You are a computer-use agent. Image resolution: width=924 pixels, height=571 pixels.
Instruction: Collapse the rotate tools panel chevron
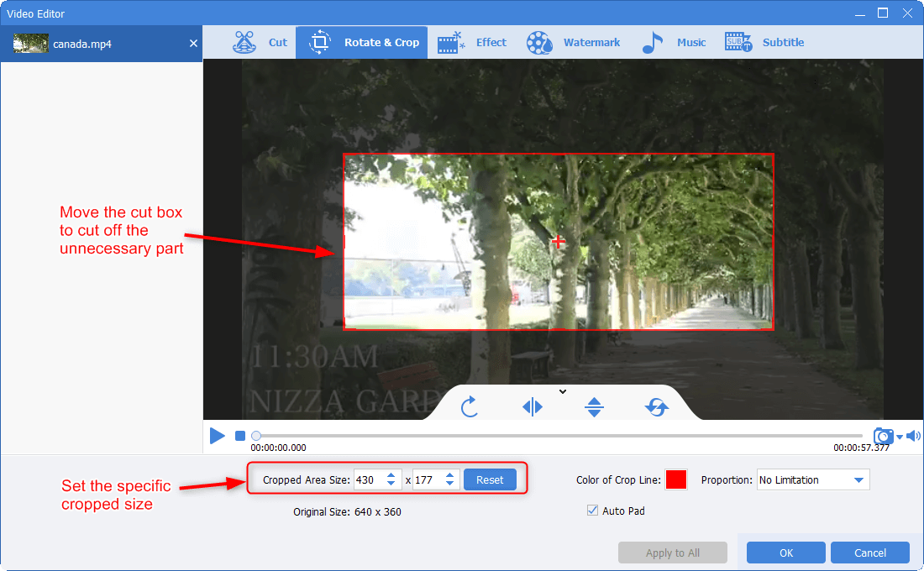563,391
